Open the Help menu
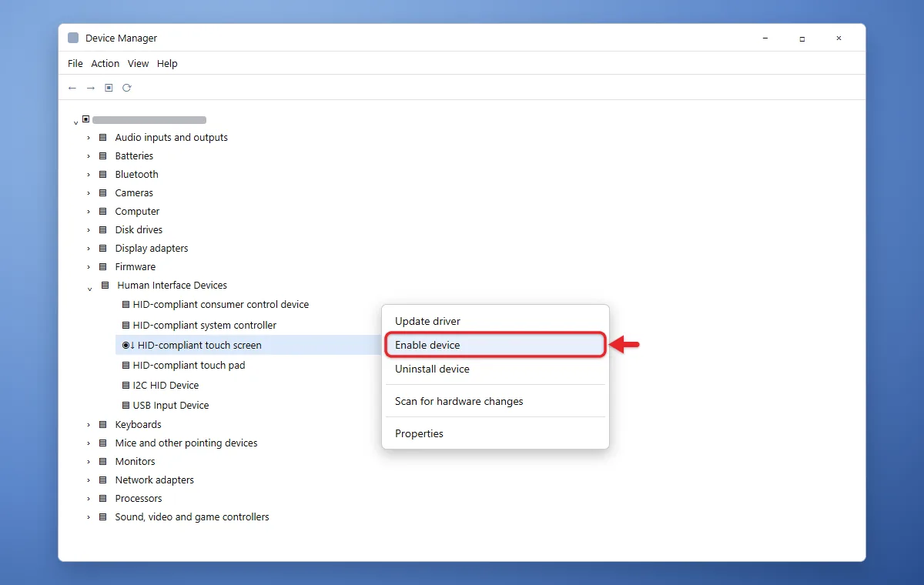The width and height of the screenshot is (924, 585). [x=167, y=64]
